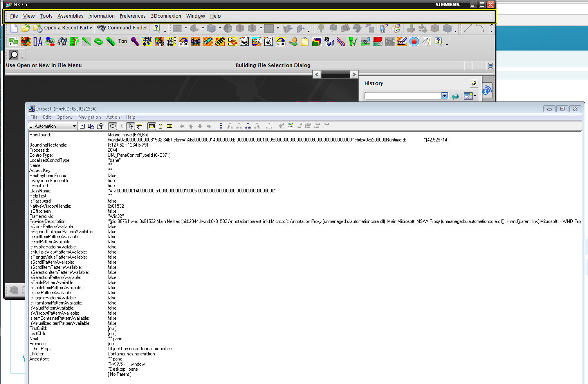
Task: Expand the History thumbnail view options arrow
Action: [x=475, y=96]
